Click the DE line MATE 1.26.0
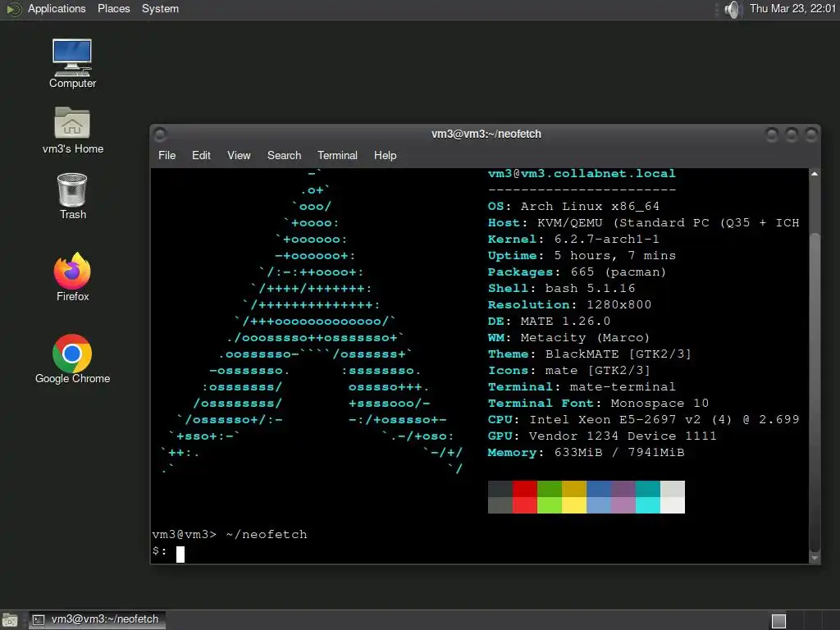 (x=549, y=322)
